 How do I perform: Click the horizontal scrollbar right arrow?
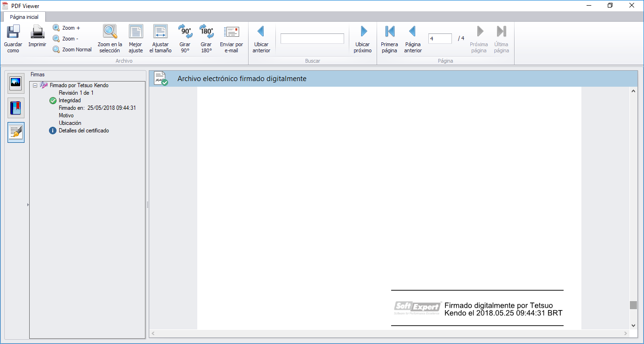coord(626,333)
